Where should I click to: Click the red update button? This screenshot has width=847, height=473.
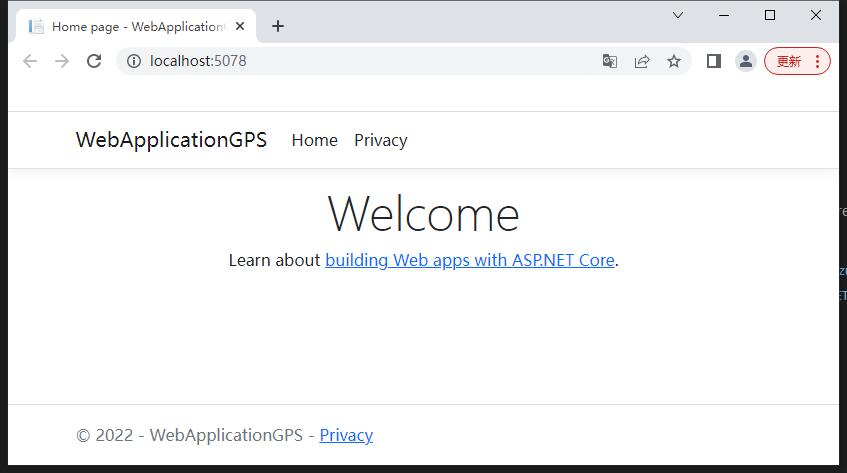tap(797, 61)
